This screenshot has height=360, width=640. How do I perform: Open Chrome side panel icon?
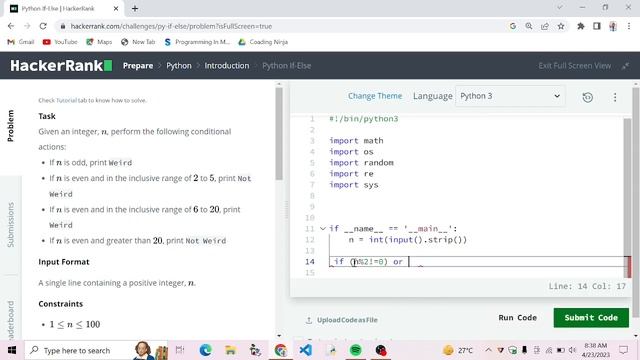pos(597,26)
